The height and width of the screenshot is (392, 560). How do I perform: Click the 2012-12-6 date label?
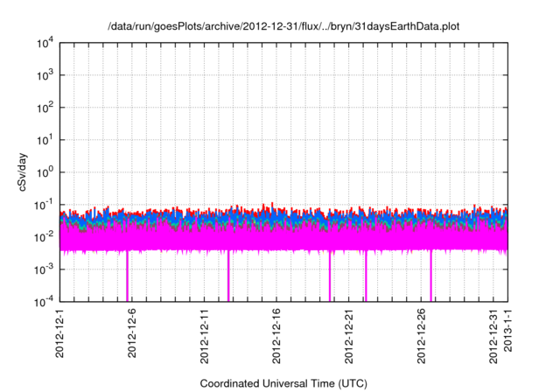point(132,333)
